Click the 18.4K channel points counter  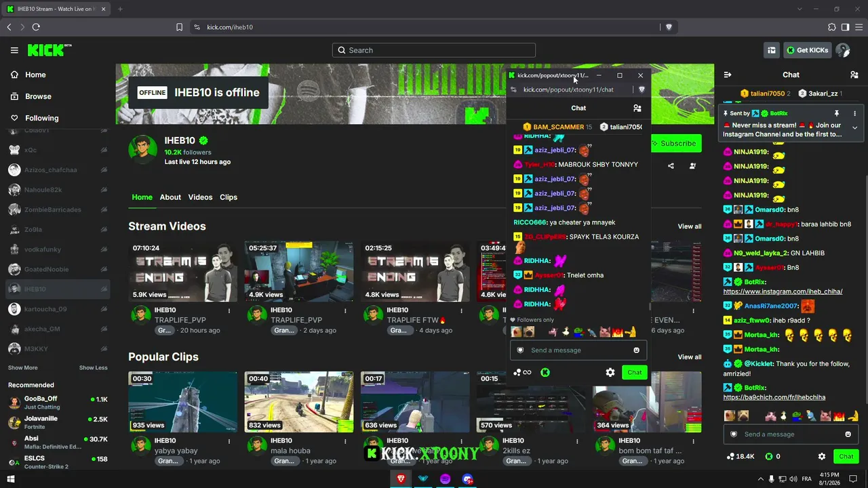point(740,457)
